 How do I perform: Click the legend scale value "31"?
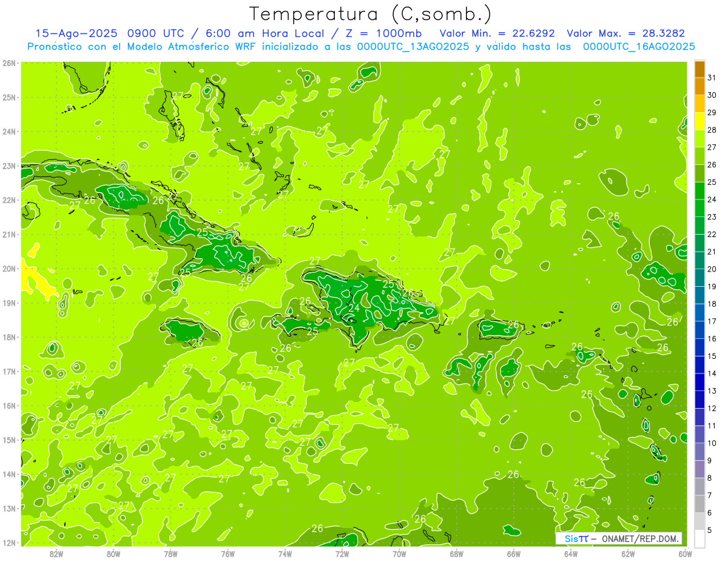coord(712,78)
